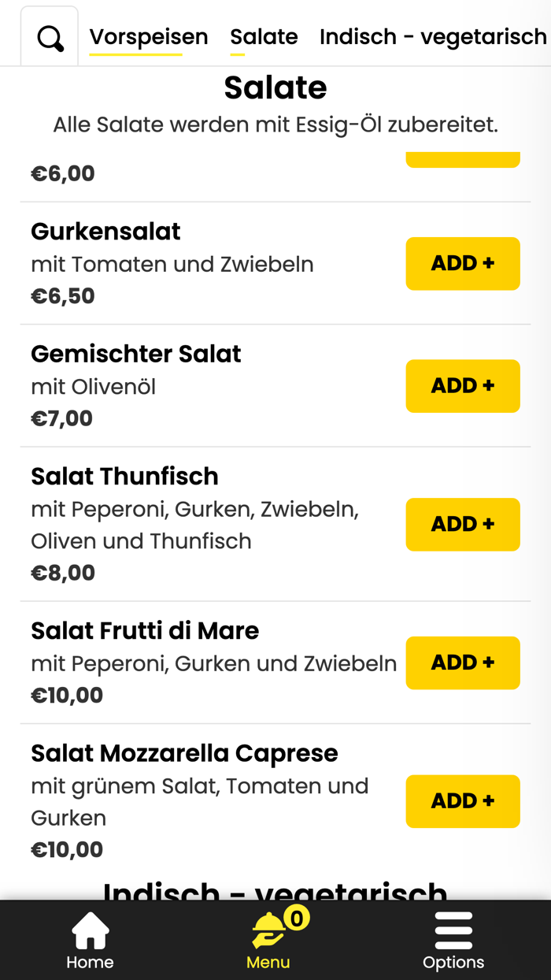
Task: Add Salat Frutti di Mare
Action: [x=463, y=663]
